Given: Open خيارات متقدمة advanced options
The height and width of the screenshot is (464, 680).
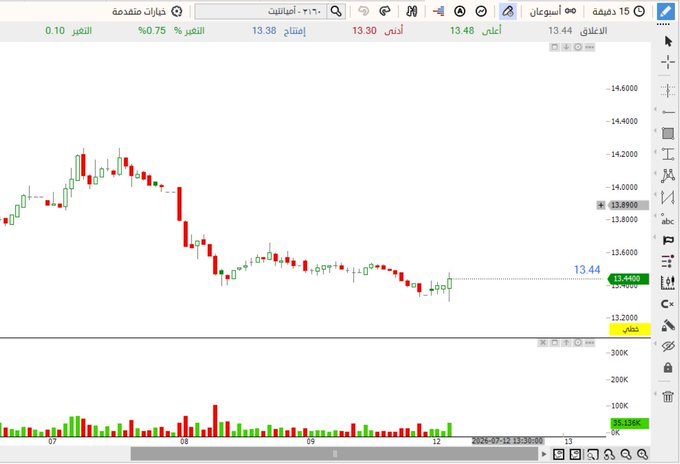Looking at the screenshot, I should [x=147, y=11].
